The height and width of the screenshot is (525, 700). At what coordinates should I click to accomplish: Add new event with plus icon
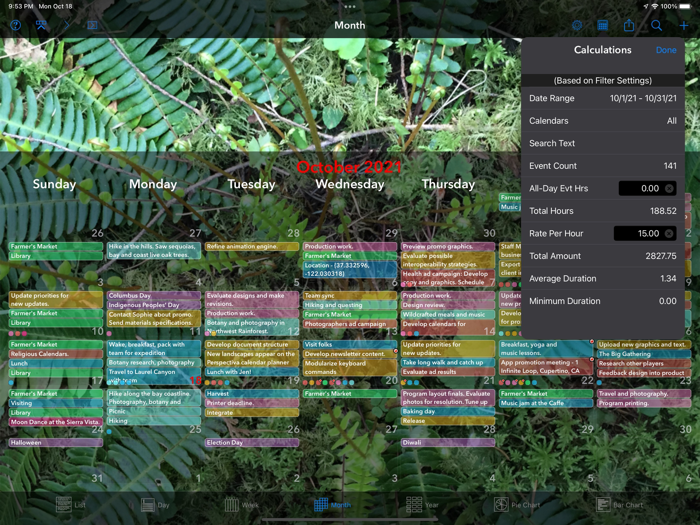point(683,25)
